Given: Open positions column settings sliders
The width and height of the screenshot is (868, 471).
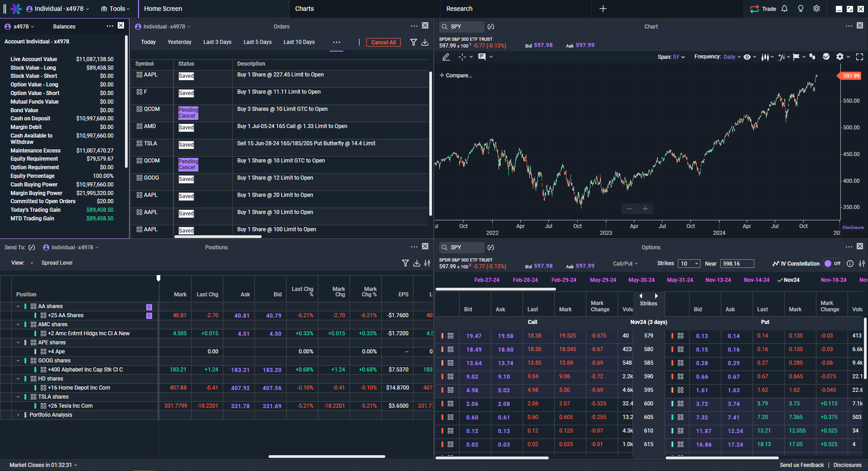Looking at the screenshot, I should point(427,263).
